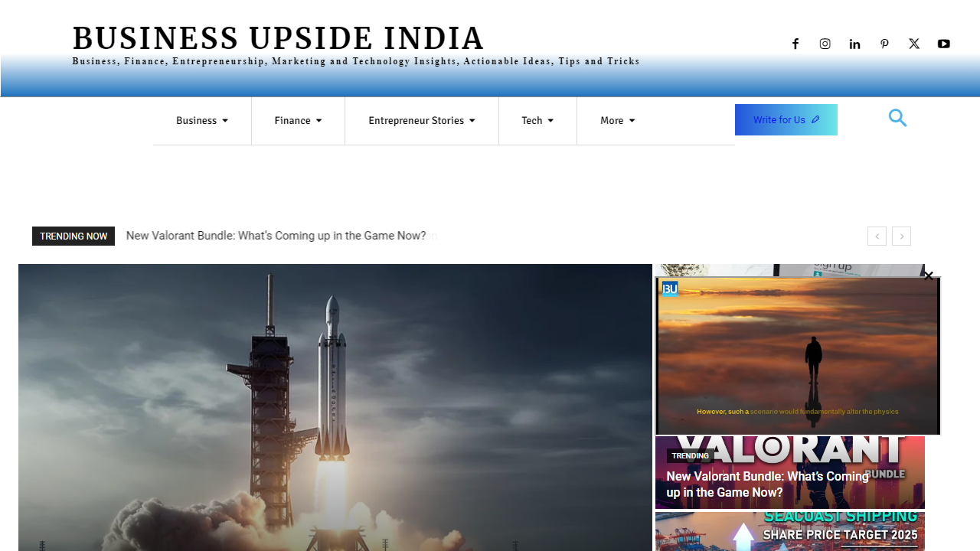Viewport: 980px width, 551px height.
Task: Advance trending news with next arrow
Action: [x=901, y=236]
